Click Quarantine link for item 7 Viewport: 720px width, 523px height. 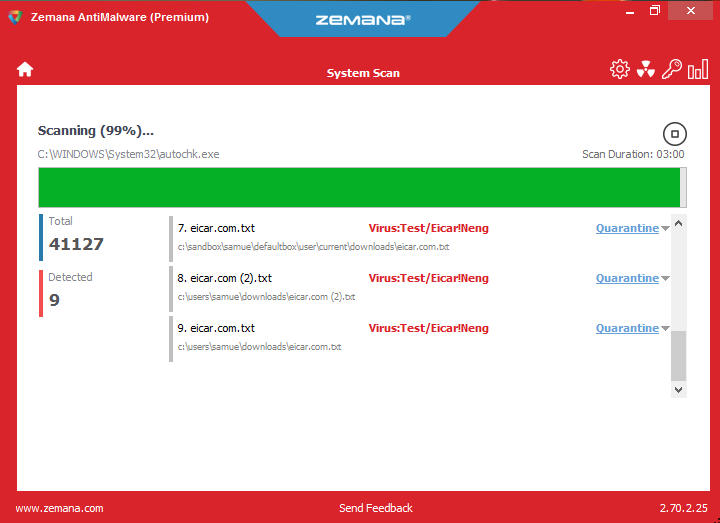point(627,228)
